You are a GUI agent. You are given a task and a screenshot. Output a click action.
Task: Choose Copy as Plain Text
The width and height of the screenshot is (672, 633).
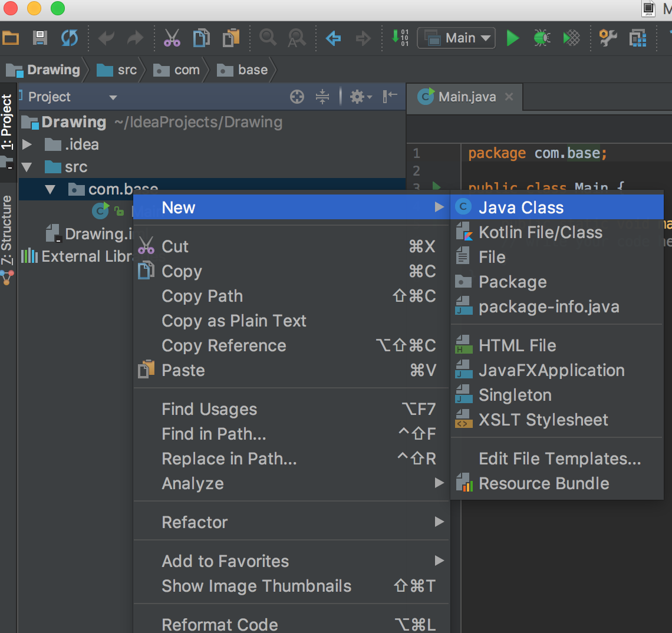[292, 321]
